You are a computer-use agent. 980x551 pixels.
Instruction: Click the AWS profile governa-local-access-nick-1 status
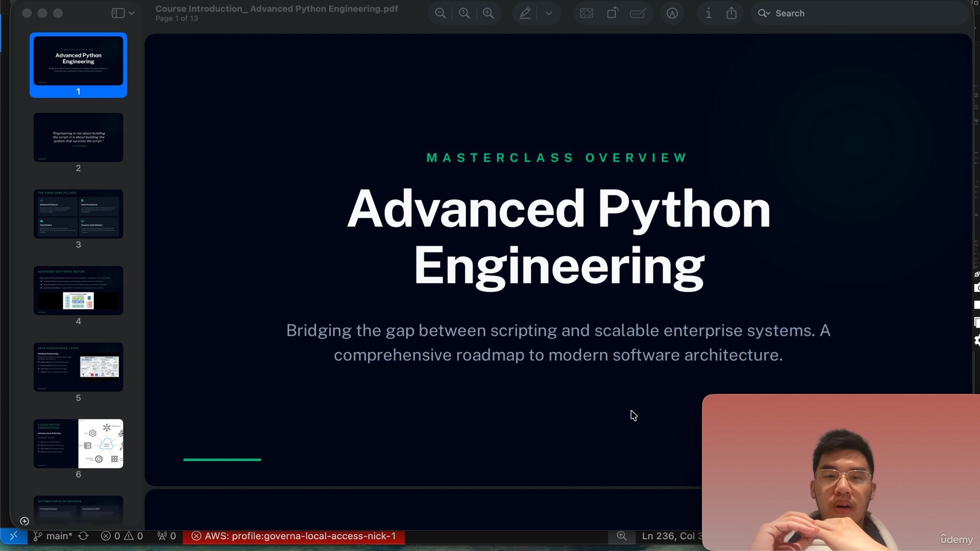(x=294, y=536)
